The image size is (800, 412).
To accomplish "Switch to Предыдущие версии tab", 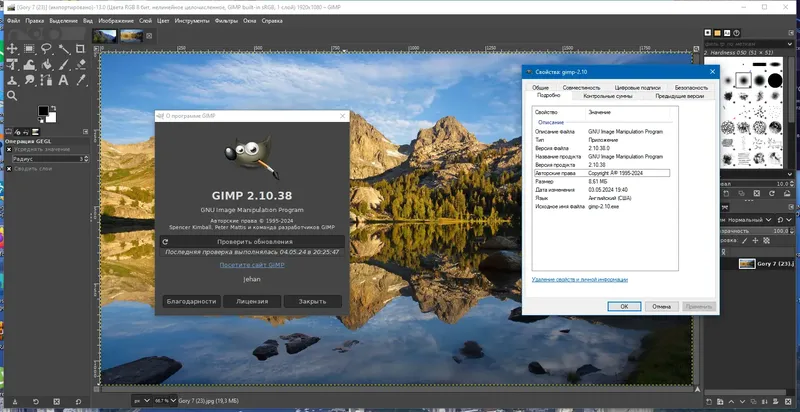I will [x=679, y=96].
